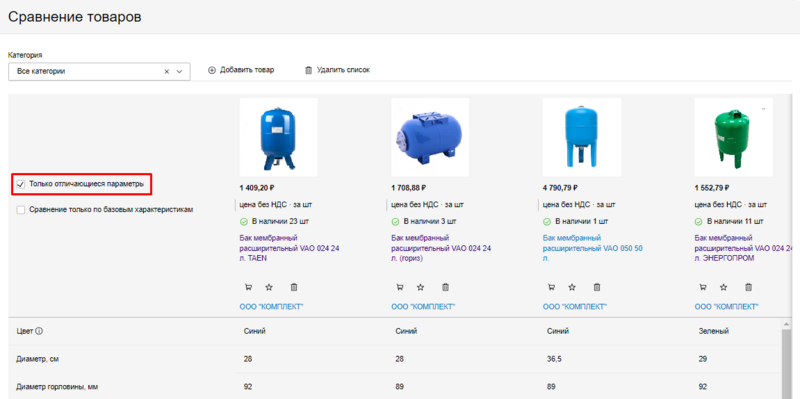Image resolution: width=800 pixels, height=399 pixels.
Task: Open link Бак мембранный ЭНЕРГОПРОМ
Action: [x=744, y=248]
